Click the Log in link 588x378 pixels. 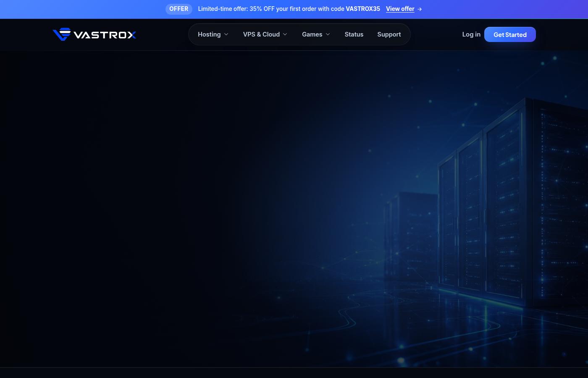click(471, 34)
